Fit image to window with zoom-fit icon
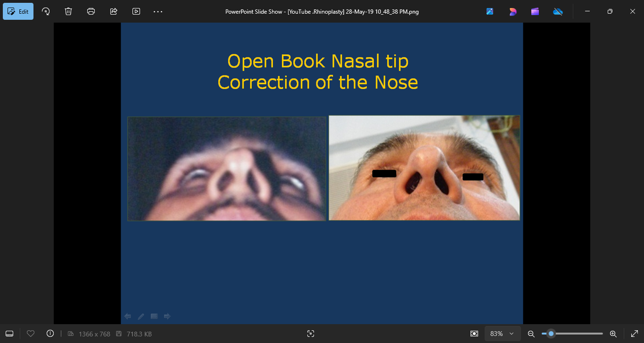This screenshot has width=644, height=343. [474, 334]
